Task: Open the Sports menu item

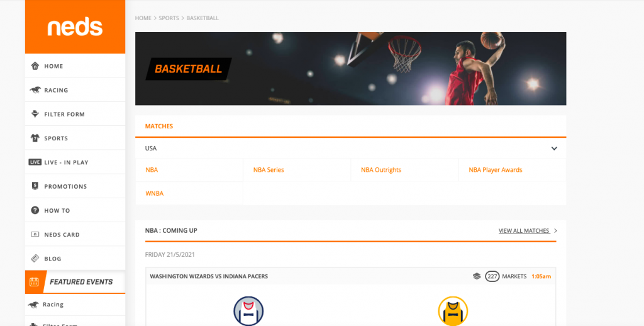Action: coord(75,138)
